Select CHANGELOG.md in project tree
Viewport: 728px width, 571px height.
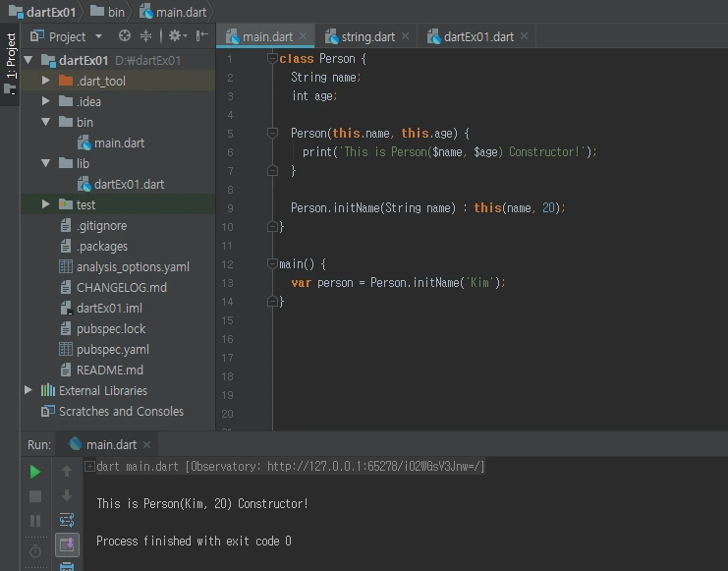pos(113,287)
